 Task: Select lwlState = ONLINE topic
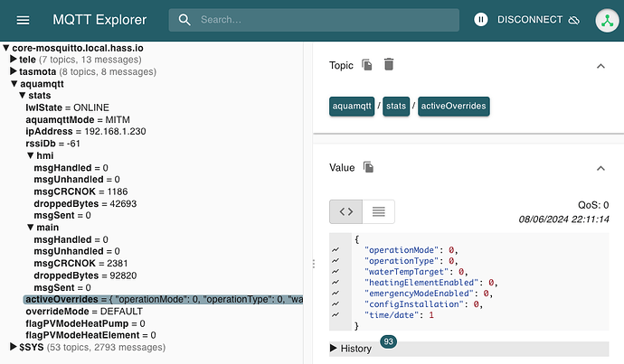pyautogui.click(x=67, y=107)
